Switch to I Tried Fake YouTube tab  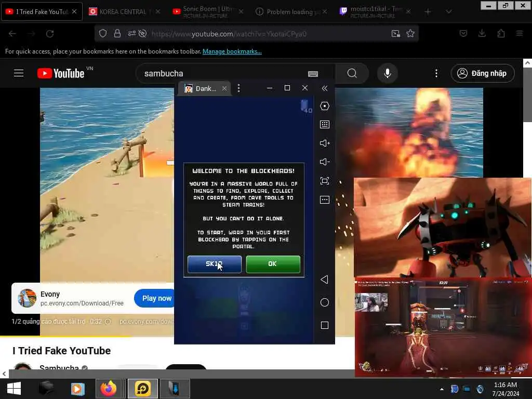pos(42,11)
